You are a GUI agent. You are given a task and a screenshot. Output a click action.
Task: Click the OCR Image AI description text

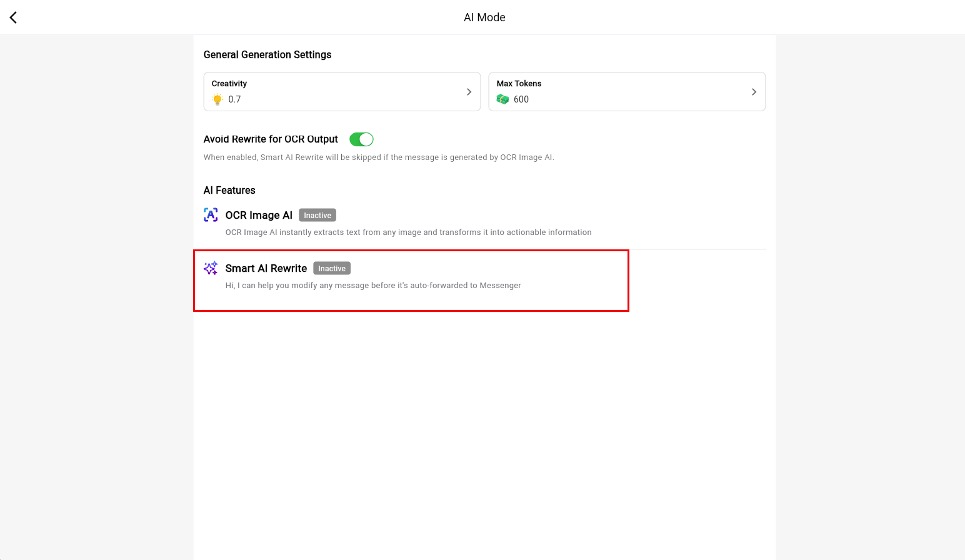(x=408, y=232)
